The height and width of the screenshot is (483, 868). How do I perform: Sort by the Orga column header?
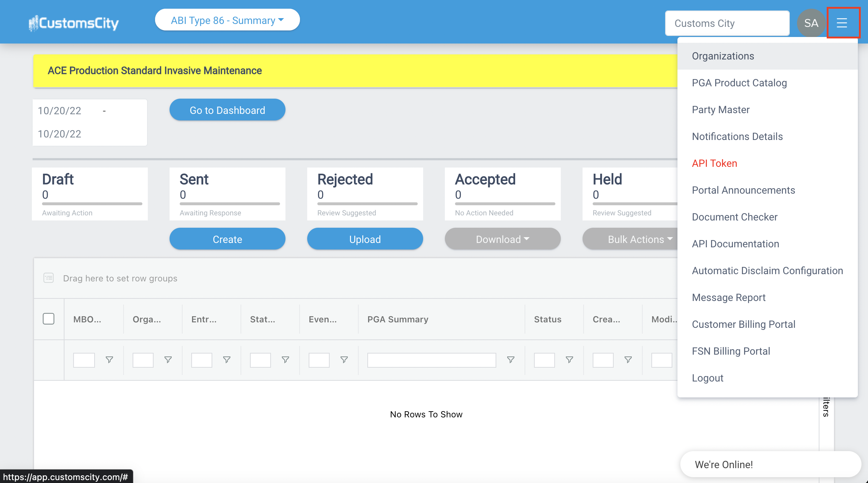click(147, 319)
